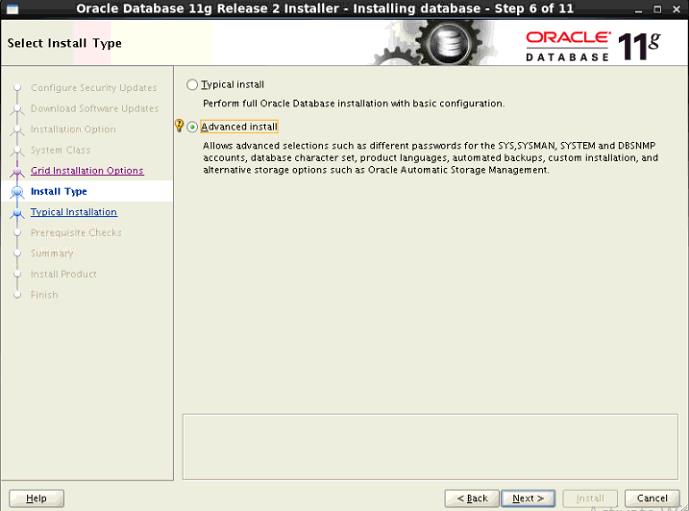Maximize the installer window
This screenshot has width=689, height=511.
pos(657,9)
